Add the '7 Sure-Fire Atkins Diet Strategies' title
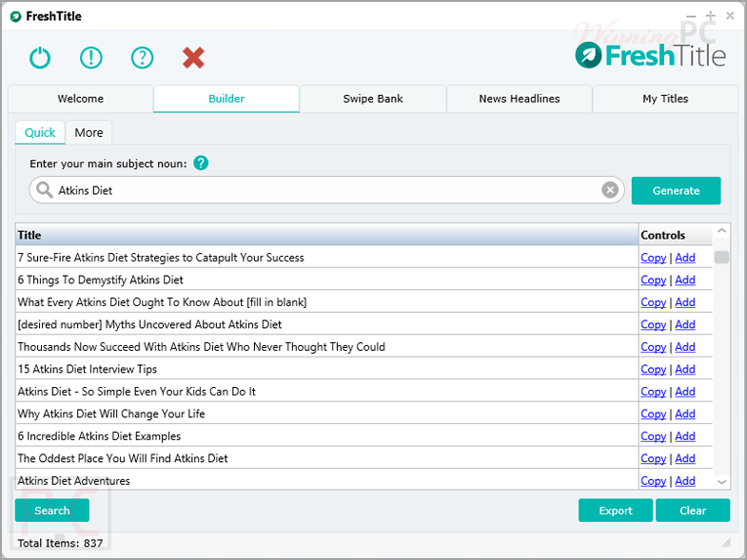This screenshot has height=560, width=747. [685, 258]
